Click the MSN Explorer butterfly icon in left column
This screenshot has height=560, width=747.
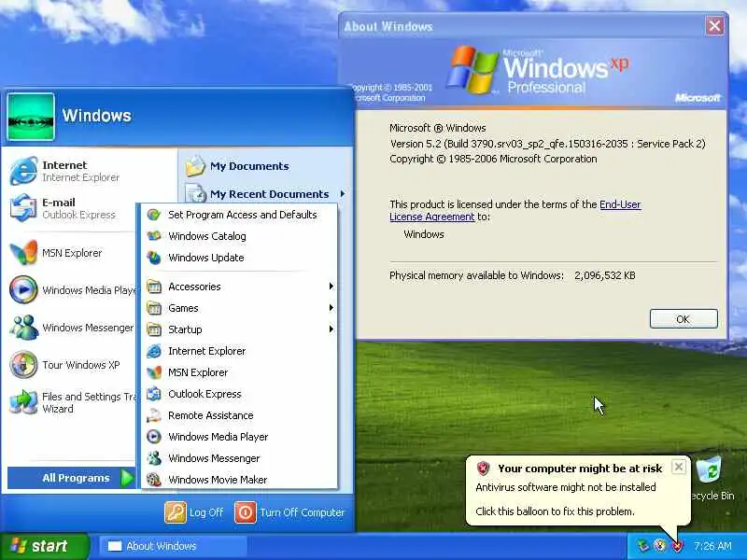tap(23, 253)
